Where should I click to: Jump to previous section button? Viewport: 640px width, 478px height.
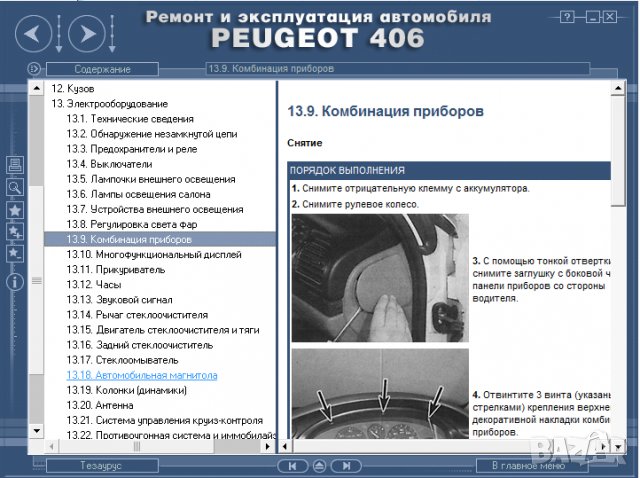(292, 466)
